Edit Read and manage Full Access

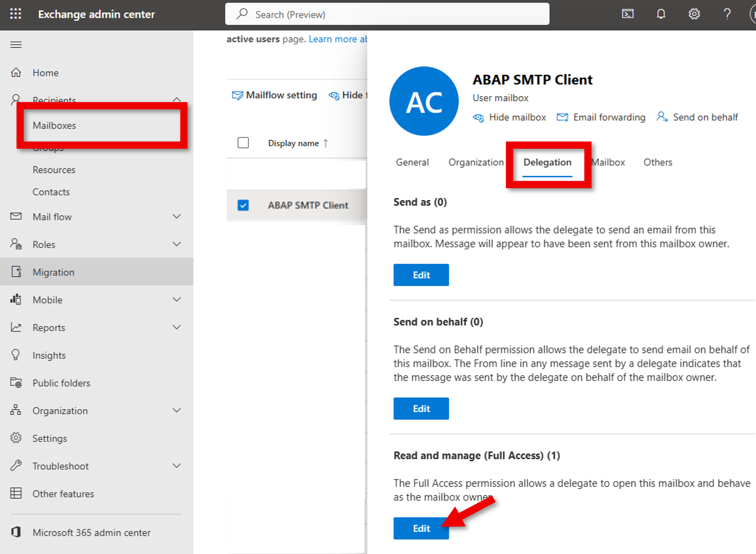(x=421, y=529)
